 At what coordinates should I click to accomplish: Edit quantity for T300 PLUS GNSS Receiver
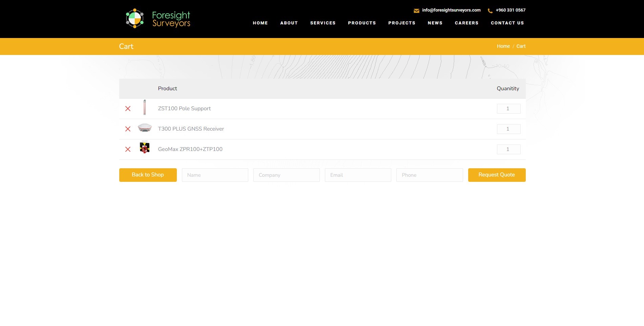click(x=508, y=129)
